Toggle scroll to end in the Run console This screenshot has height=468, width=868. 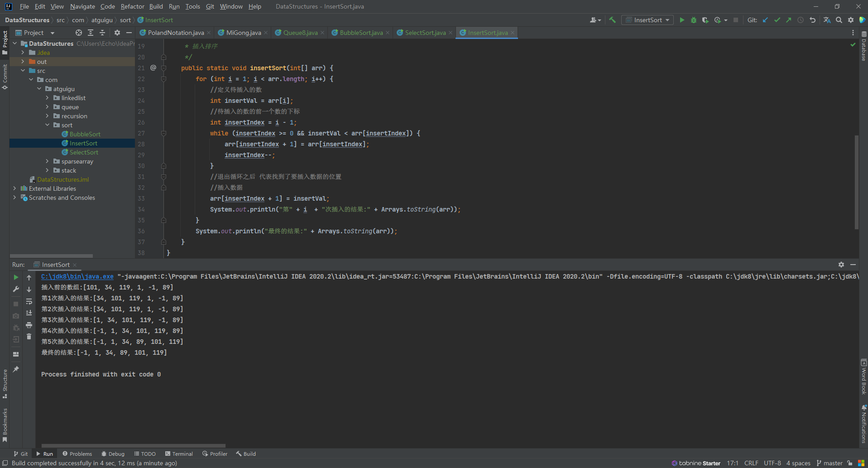click(x=29, y=313)
